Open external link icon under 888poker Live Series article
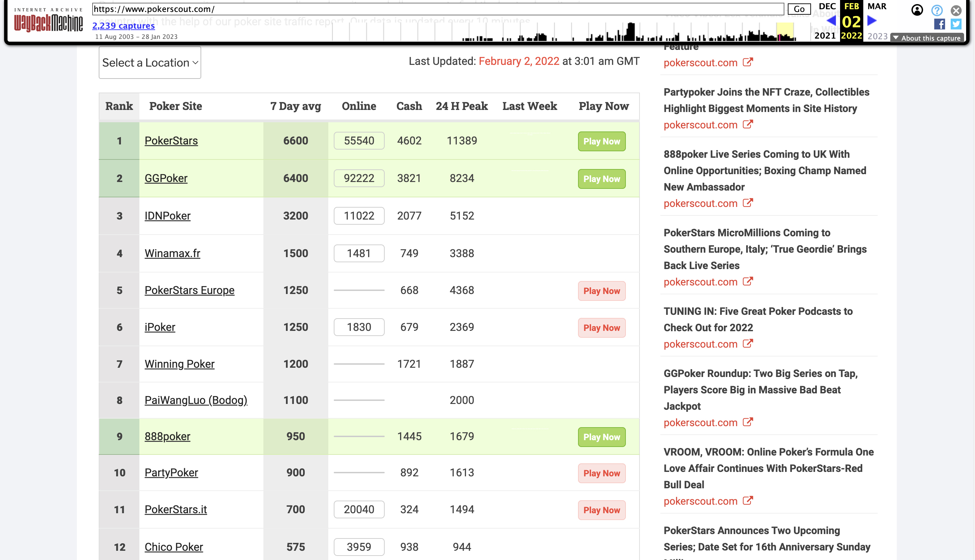 [x=747, y=203]
